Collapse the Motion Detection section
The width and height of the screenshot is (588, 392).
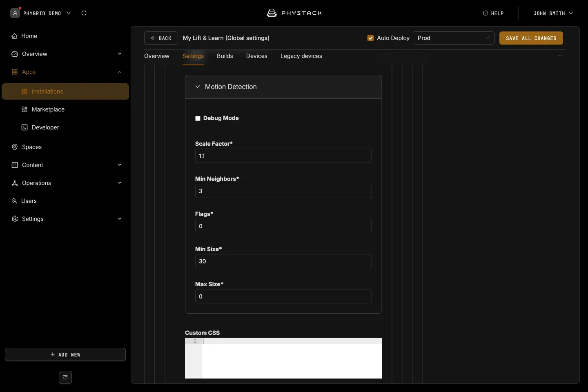[198, 87]
